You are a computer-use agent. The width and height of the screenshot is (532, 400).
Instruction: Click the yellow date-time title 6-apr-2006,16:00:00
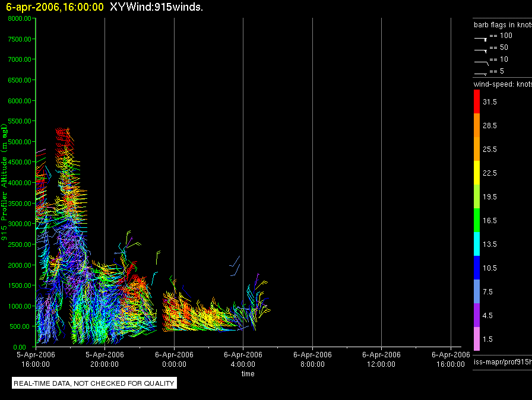click(55, 7)
